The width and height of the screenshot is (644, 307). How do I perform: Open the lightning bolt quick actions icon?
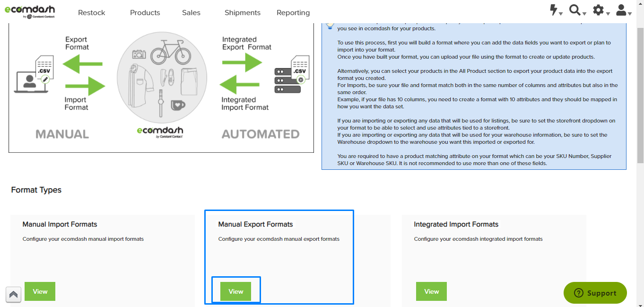(554, 10)
